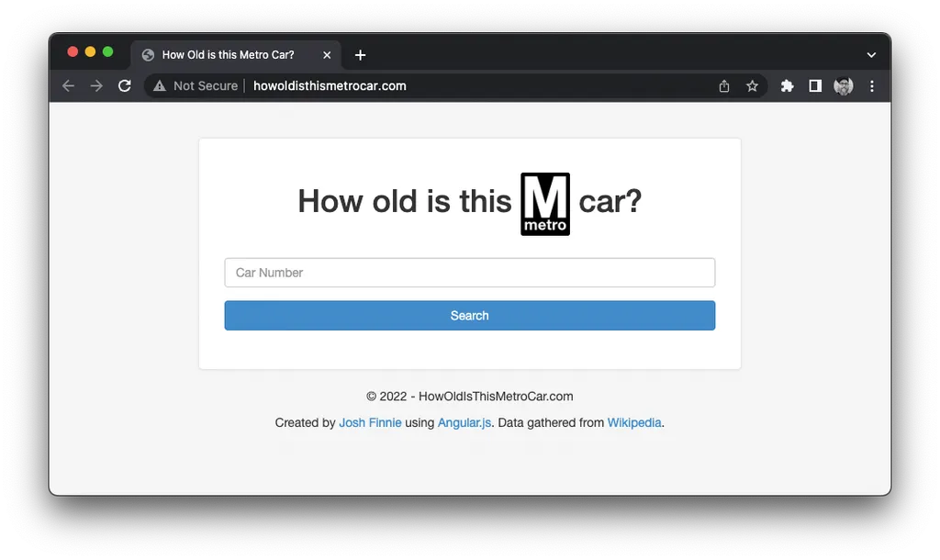The image size is (940, 560).
Task: Click the '© 2022 - HowOldIsThisMetroCar.com' text
Action: pyautogui.click(x=469, y=397)
